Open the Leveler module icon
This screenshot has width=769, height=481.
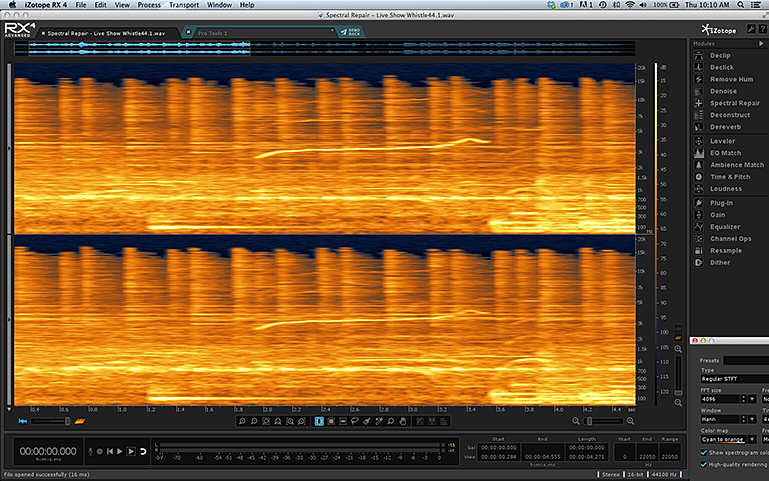[699, 141]
